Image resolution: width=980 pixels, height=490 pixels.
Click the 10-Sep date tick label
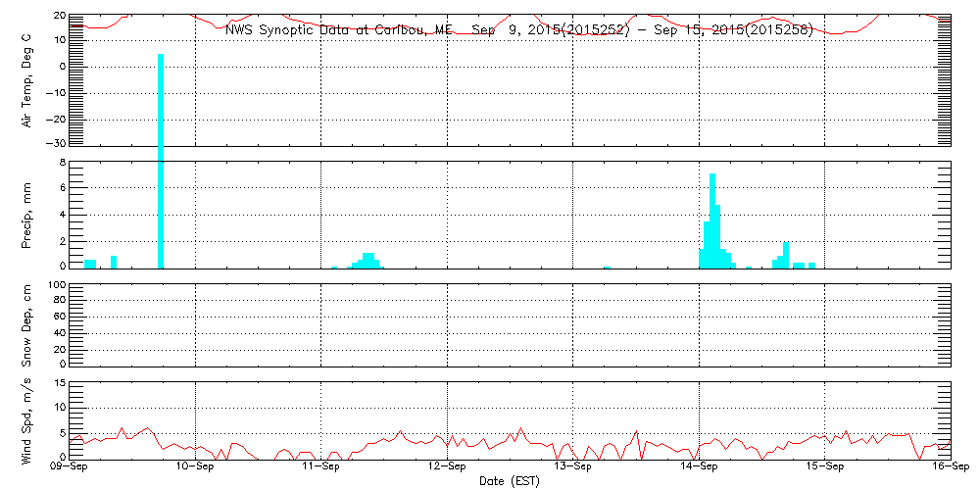(x=195, y=468)
